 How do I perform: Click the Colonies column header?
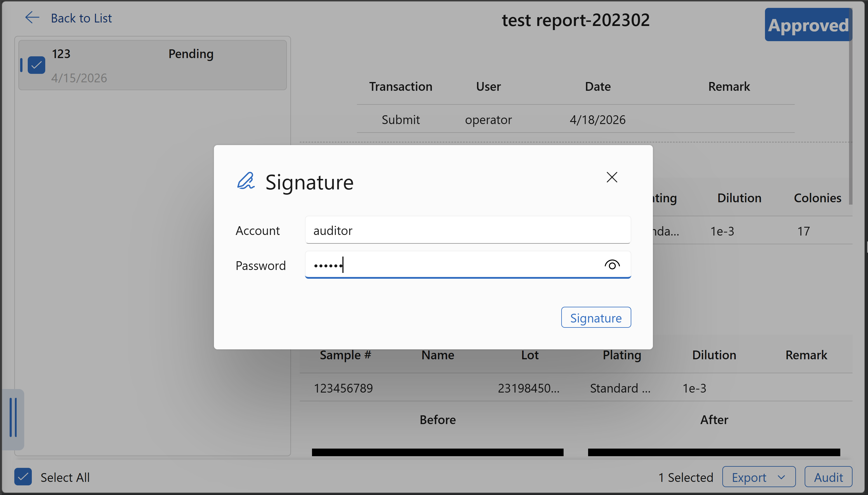coord(817,198)
